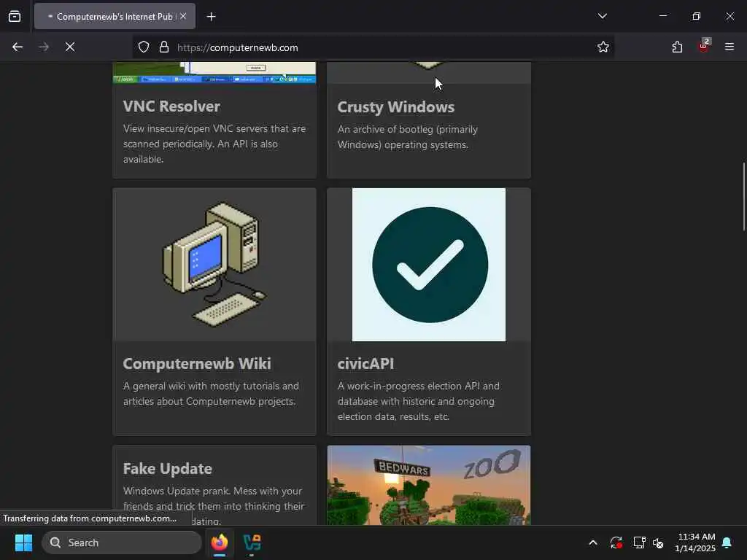The height and width of the screenshot is (560, 747).
Task: Open uBlock Origin extension icon
Action: (x=704, y=46)
